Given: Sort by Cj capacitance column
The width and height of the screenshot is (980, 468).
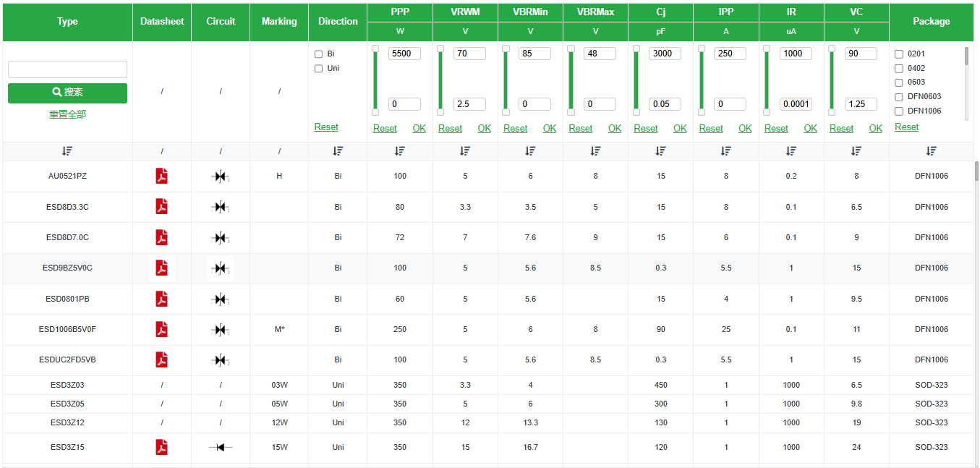Looking at the screenshot, I should tap(660, 151).
